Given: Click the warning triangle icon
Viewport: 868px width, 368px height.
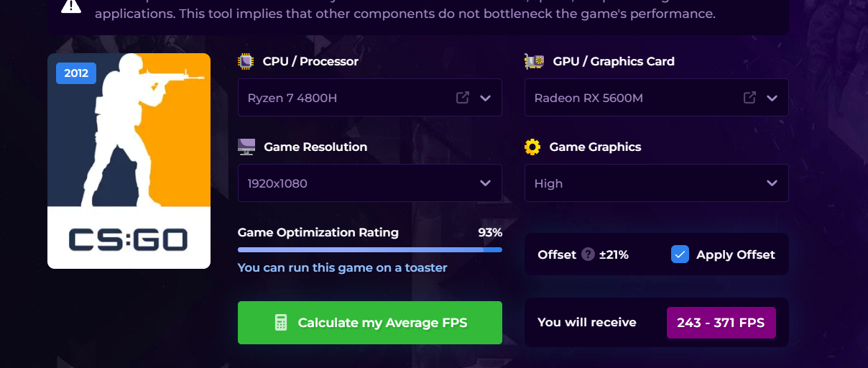Looking at the screenshot, I should pos(71,6).
